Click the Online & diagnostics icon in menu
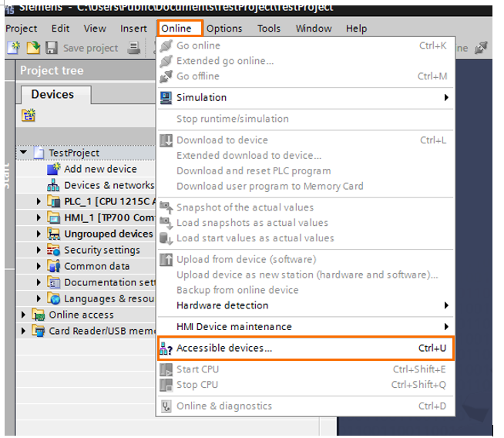 point(166,406)
